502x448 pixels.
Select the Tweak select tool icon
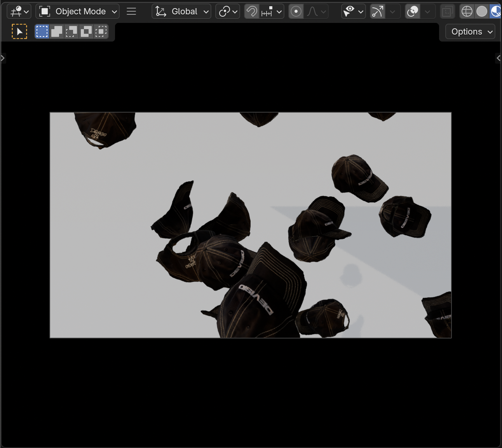(19, 31)
